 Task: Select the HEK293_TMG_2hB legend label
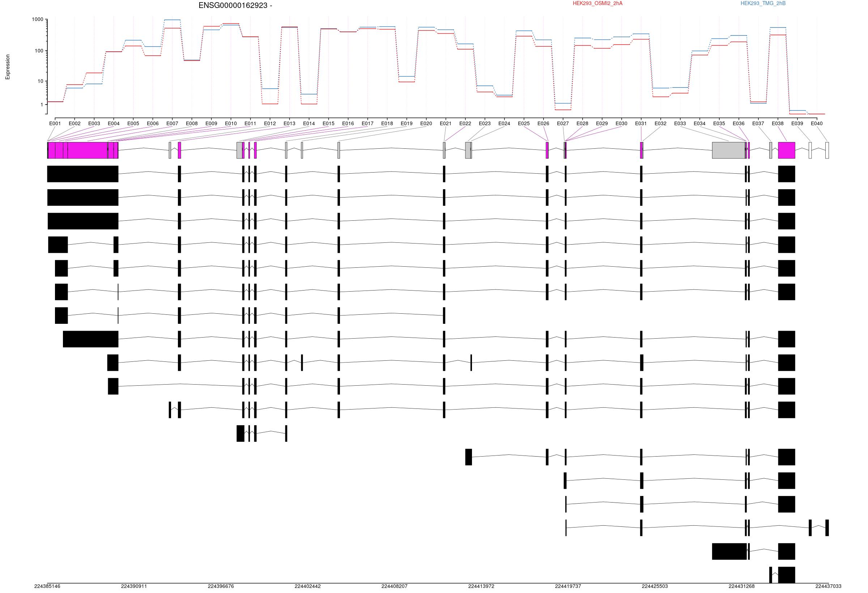[x=763, y=3]
